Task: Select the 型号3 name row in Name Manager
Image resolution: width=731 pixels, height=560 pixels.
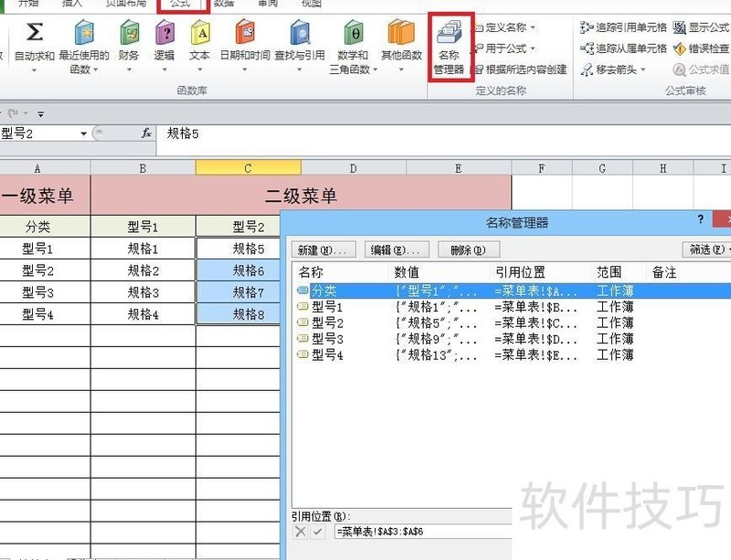Action: (513, 339)
